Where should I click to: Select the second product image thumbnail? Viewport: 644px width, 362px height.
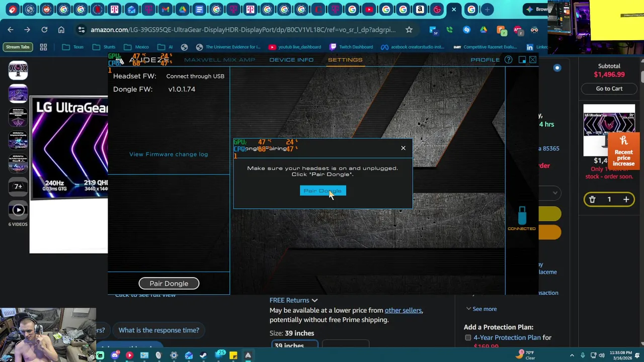(18, 94)
